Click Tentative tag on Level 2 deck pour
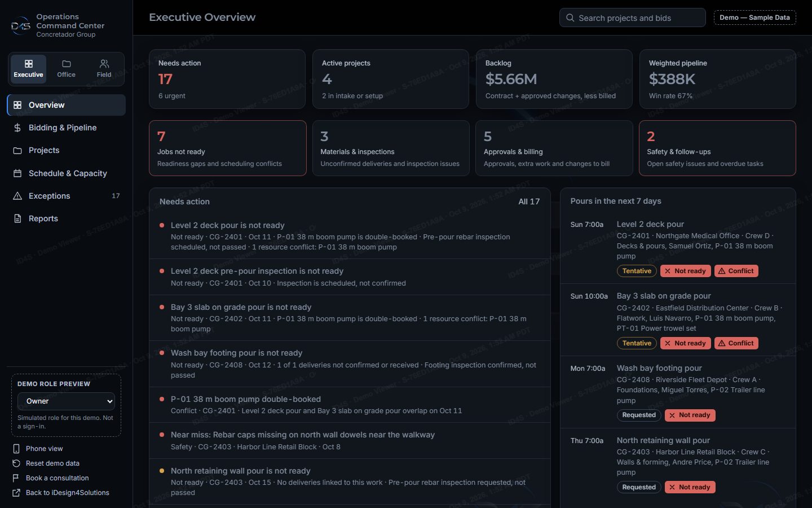The width and height of the screenshot is (812, 508). (637, 271)
